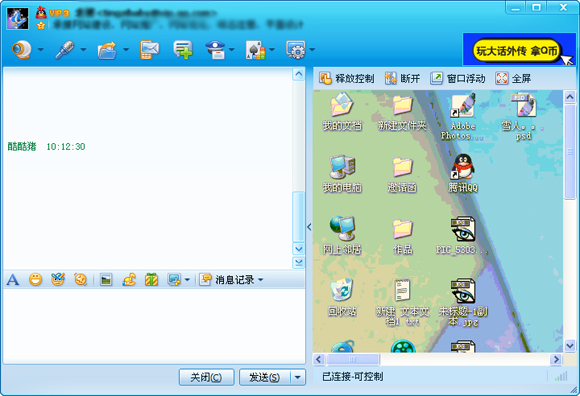Open the font settings letter A icon

coord(13,280)
